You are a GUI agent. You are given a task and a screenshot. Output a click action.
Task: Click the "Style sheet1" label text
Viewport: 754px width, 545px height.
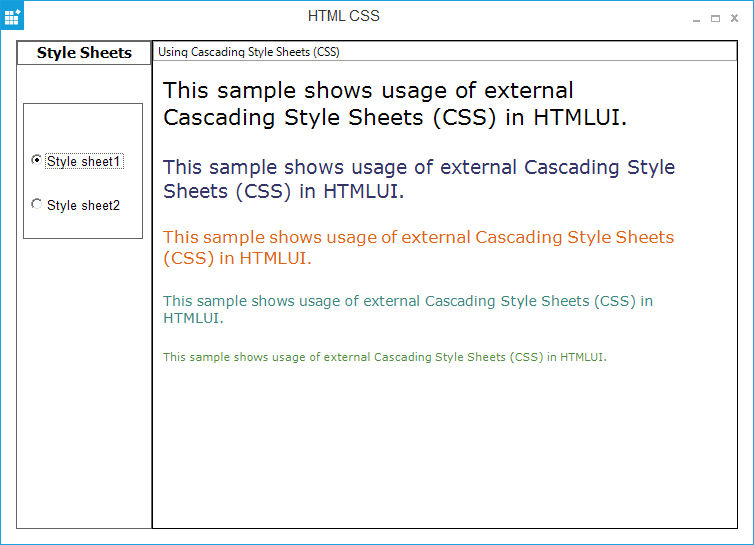click(84, 161)
